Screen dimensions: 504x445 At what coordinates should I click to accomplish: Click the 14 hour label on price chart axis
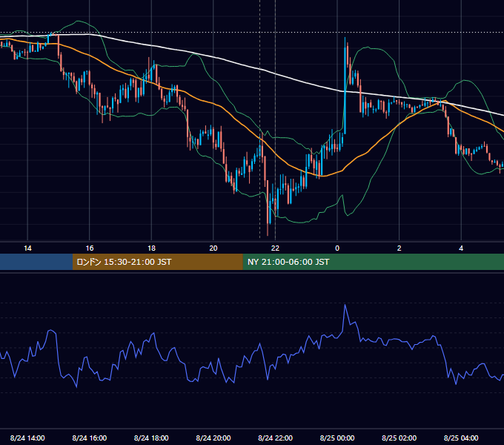pyautogui.click(x=27, y=248)
